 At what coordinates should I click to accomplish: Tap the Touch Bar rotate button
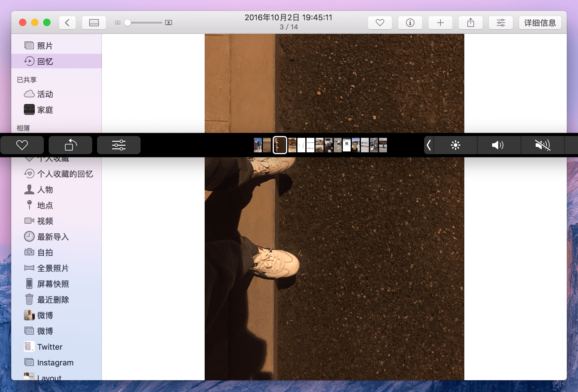pos(70,145)
